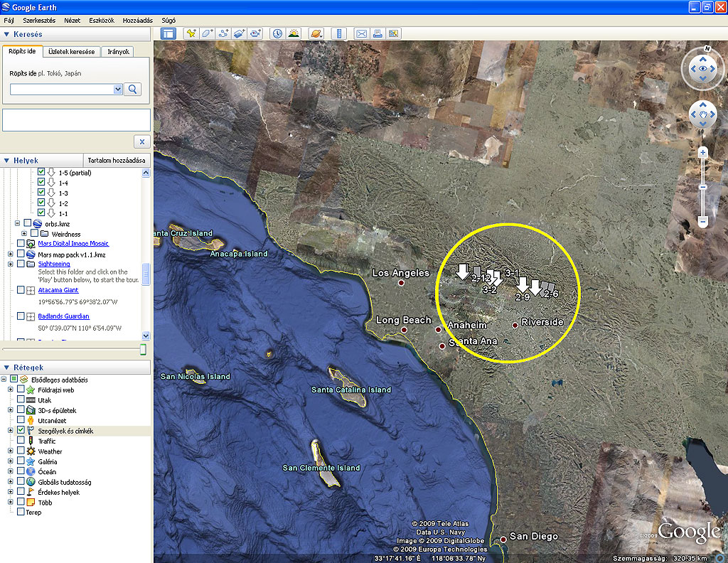Expand the 3D-s épületek layer
The height and width of the screenshot is (563, 728).
click(x=10, y=410)
